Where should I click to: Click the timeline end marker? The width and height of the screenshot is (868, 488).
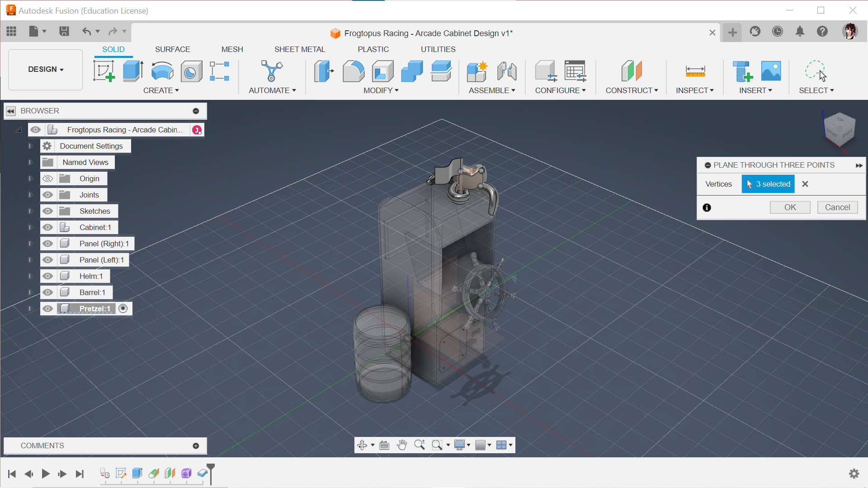[x=211, y=473]
